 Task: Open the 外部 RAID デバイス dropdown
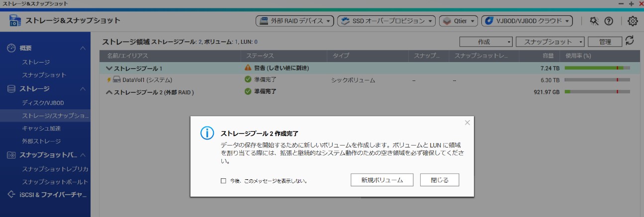click(295, 21)
